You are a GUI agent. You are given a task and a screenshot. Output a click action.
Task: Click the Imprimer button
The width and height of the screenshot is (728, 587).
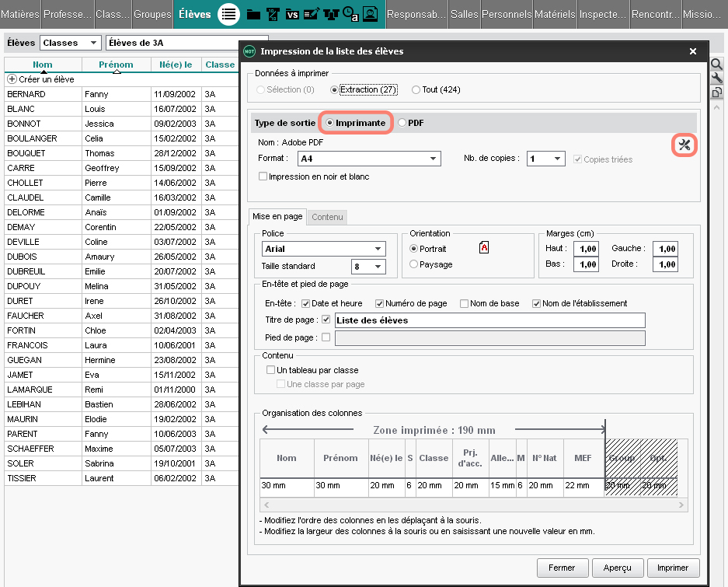672,568
